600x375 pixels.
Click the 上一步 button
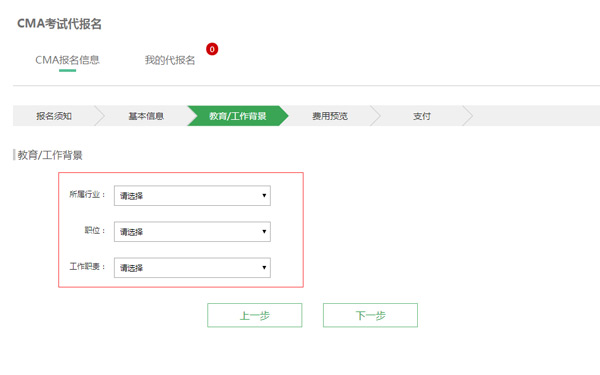click(254, 315)
